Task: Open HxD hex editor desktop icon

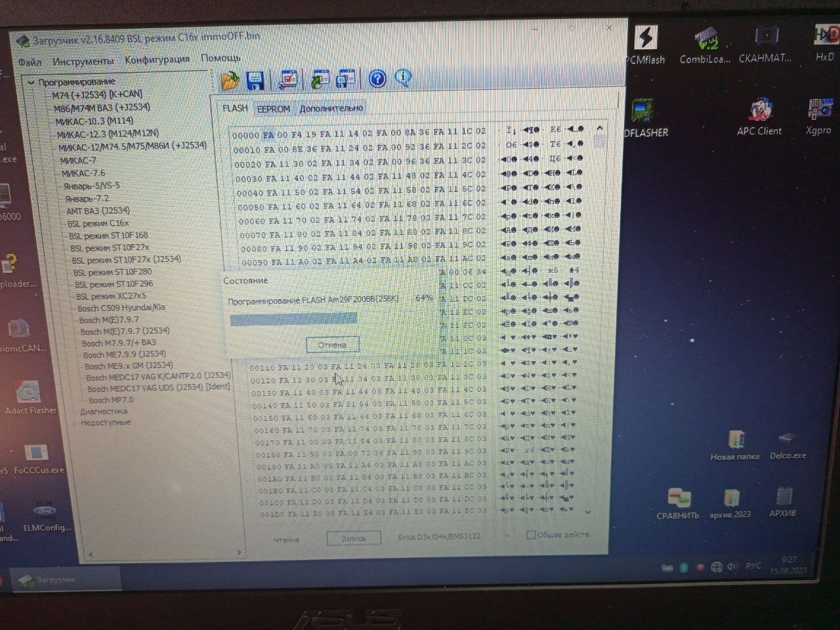Action: click(825, 43)
